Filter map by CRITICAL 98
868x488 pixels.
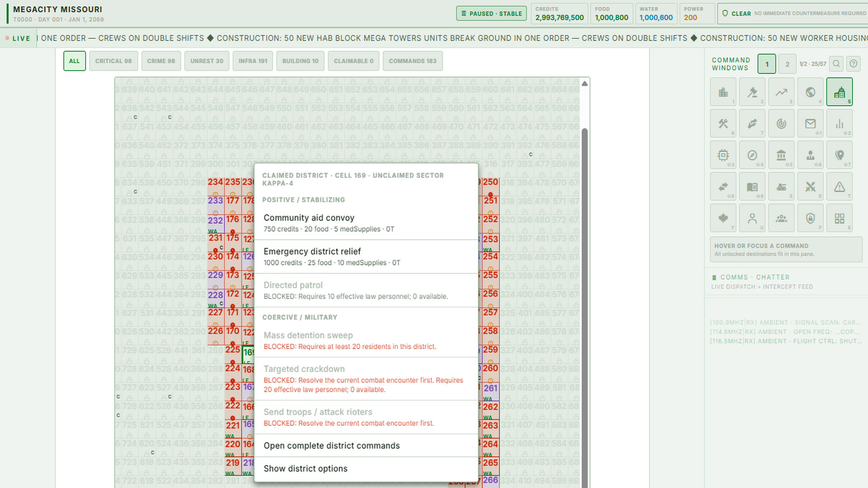point(113,61)
